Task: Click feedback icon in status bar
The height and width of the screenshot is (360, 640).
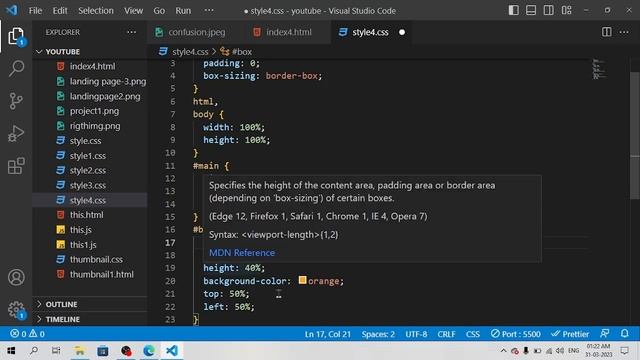Action: 605,333
